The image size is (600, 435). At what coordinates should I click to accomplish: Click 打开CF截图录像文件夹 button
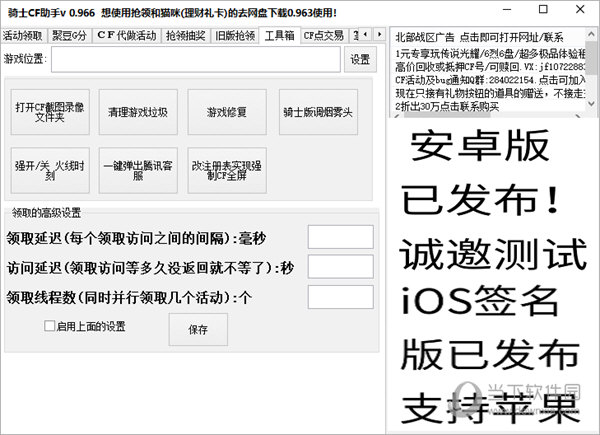click(50, 112)
